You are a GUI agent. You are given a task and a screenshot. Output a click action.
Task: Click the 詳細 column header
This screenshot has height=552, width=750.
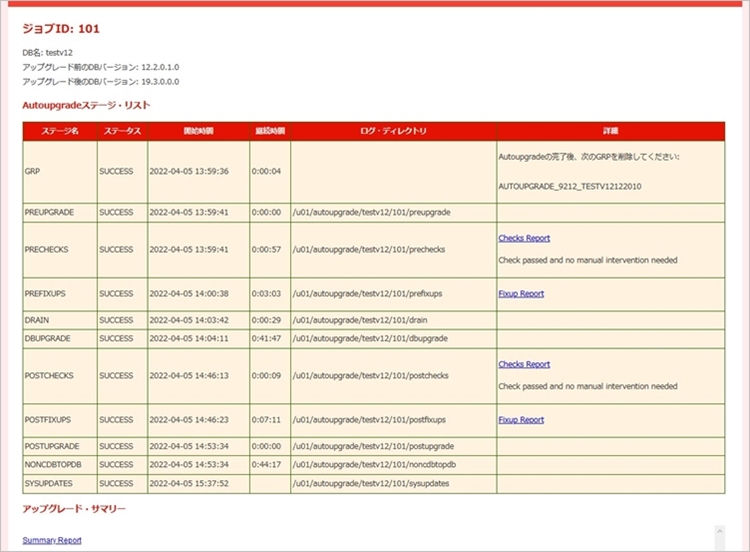[610, 131]
